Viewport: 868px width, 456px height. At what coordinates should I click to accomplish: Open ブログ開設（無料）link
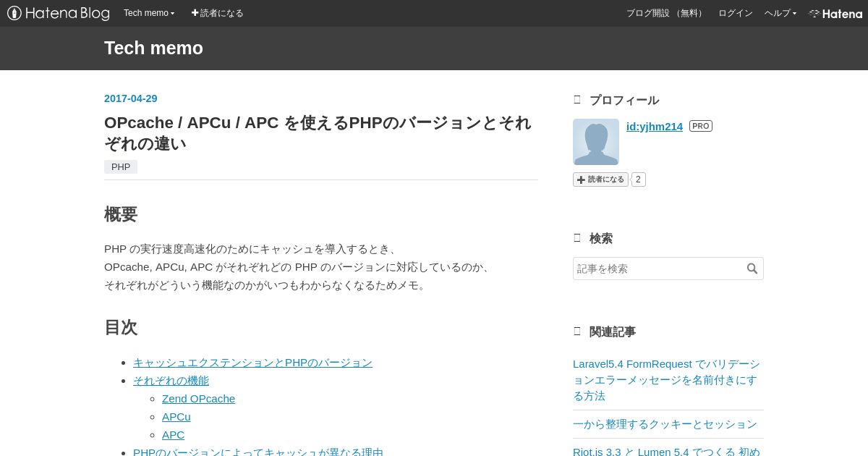pyautogui.click(x=666, y=13)
